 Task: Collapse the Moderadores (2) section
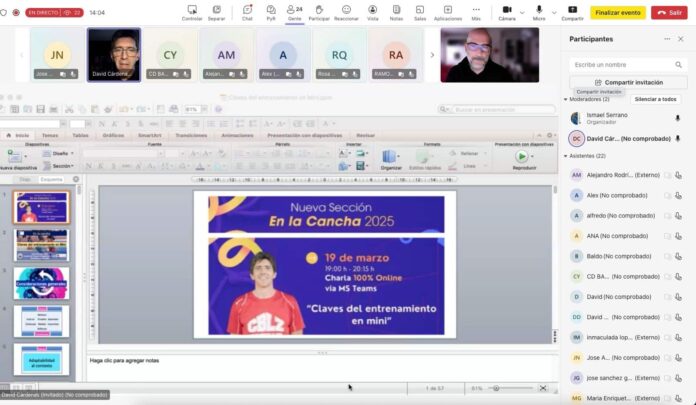point(566,99)
